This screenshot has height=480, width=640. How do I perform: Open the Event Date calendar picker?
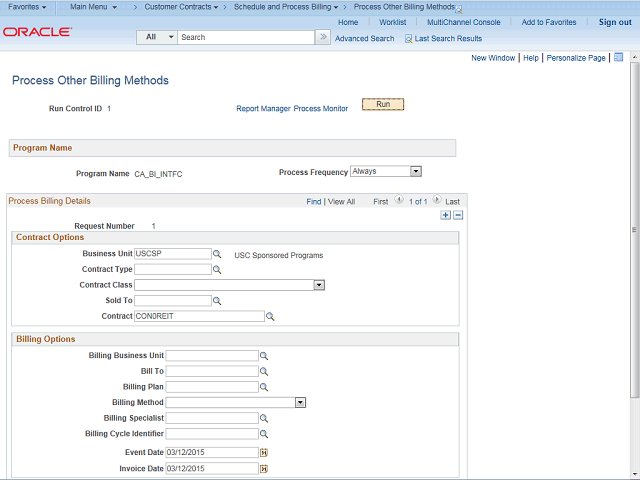[x=264, y=452]
